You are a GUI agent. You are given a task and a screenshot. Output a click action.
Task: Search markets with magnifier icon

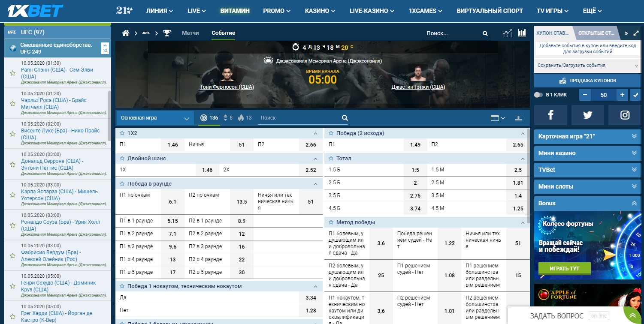point(345,118)
